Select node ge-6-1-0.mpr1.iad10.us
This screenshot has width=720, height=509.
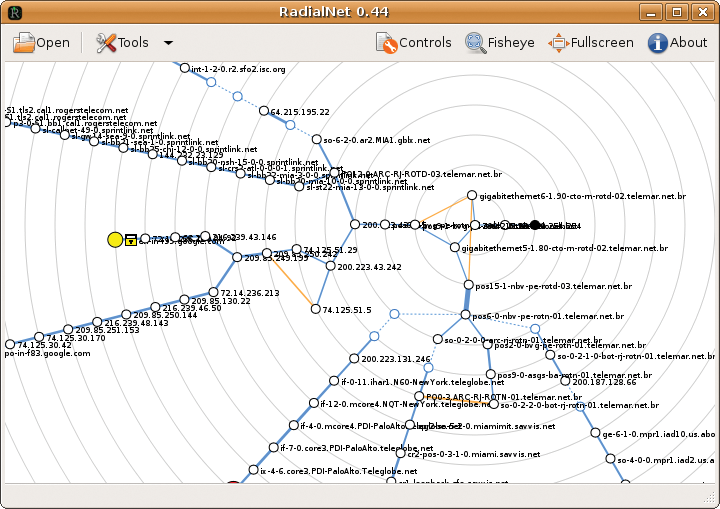(x=595, y=433)
